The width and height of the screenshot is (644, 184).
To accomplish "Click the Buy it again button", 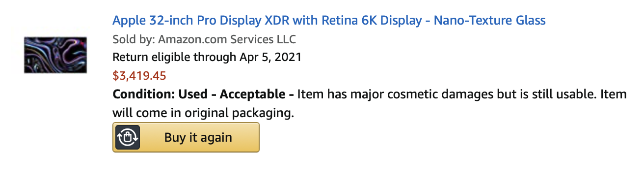I will [x=186, y=137].
